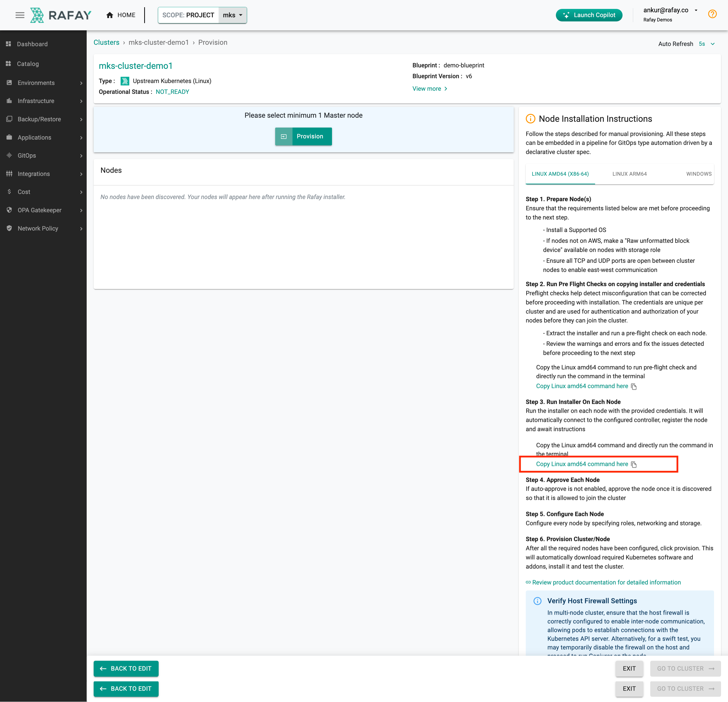Click the GitOps sidebar icon
Image resolution: width=728 pixels, height=702 pixels.
click(10, 155)
